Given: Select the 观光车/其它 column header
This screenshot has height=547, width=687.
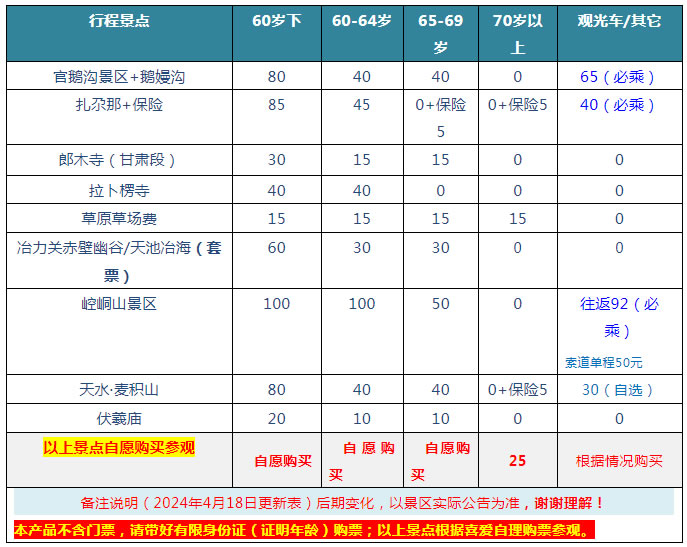Looking at the screenshot, I should coord(618,20).
